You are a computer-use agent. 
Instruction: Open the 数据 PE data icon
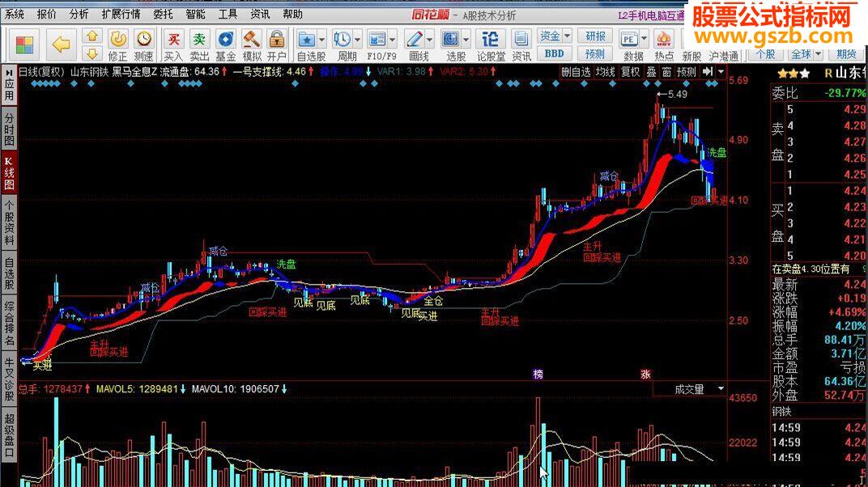[629, 40]
